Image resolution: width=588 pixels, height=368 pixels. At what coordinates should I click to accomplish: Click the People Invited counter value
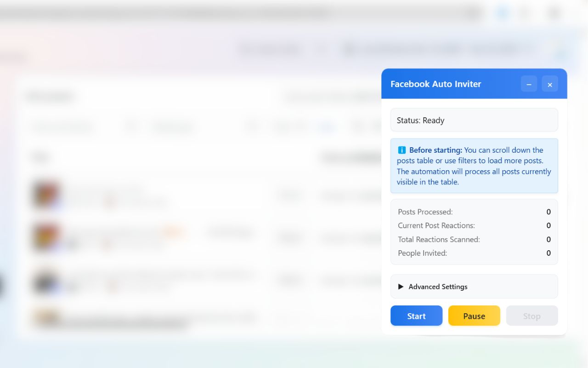point(548,253)
